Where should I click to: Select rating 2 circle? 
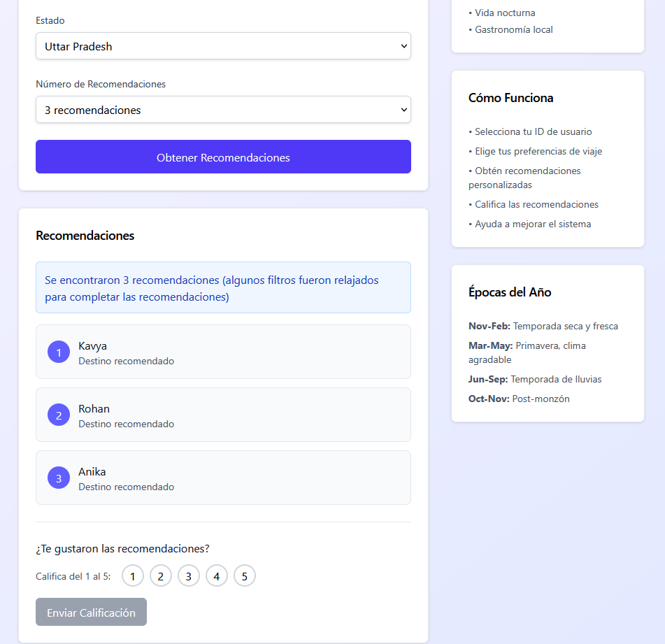(161, 575)
